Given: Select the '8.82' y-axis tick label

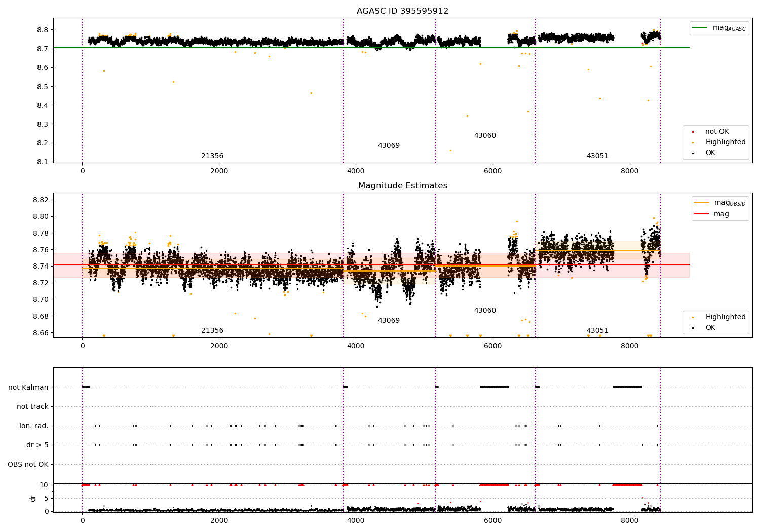Looking at the screenshot, I should point(41,200).
